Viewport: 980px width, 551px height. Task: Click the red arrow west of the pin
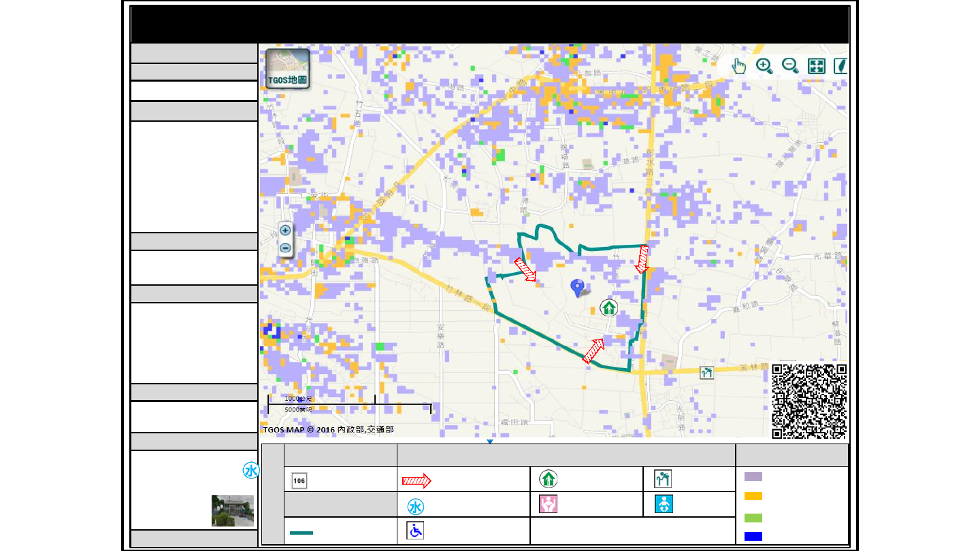pos(525,269)
